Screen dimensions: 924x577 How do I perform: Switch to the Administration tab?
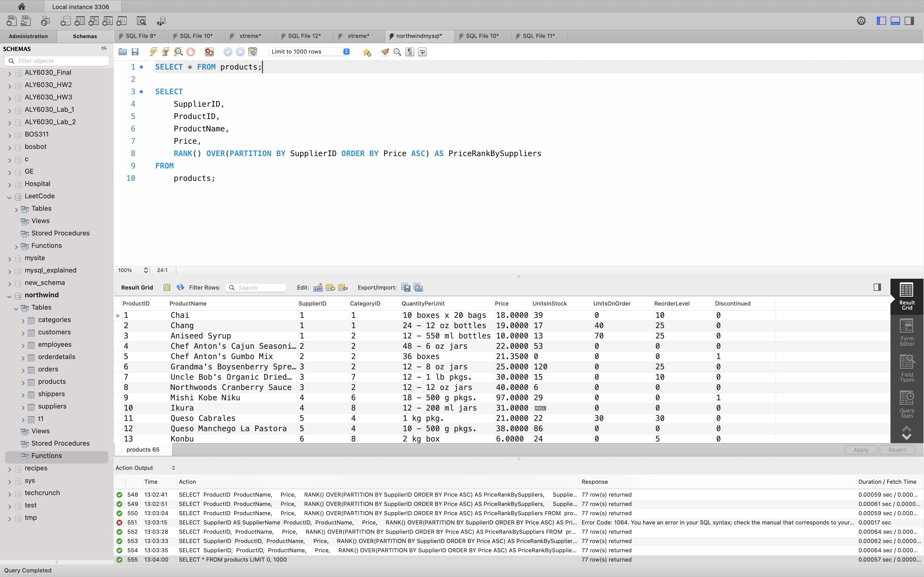tap(28, 36)
